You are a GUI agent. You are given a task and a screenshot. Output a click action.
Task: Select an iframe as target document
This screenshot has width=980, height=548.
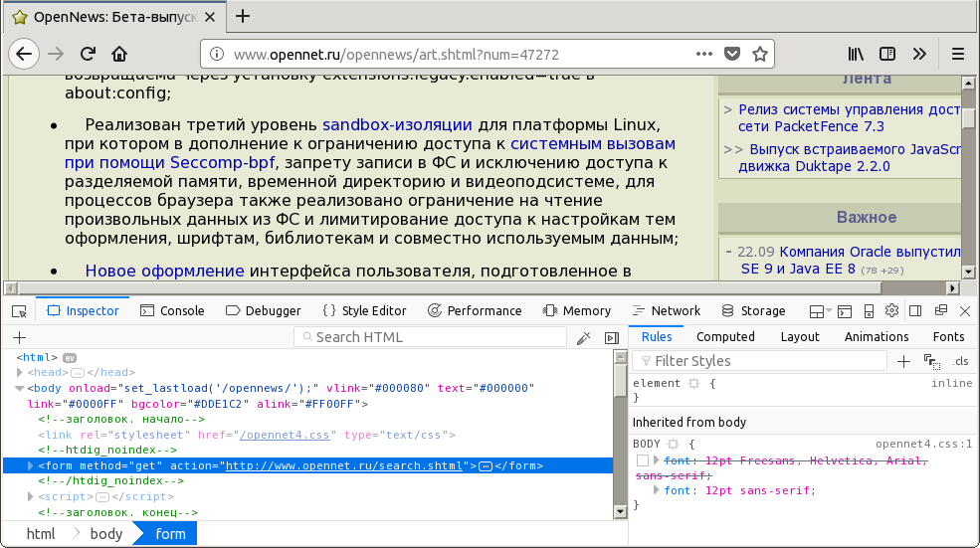coord(820,311)
